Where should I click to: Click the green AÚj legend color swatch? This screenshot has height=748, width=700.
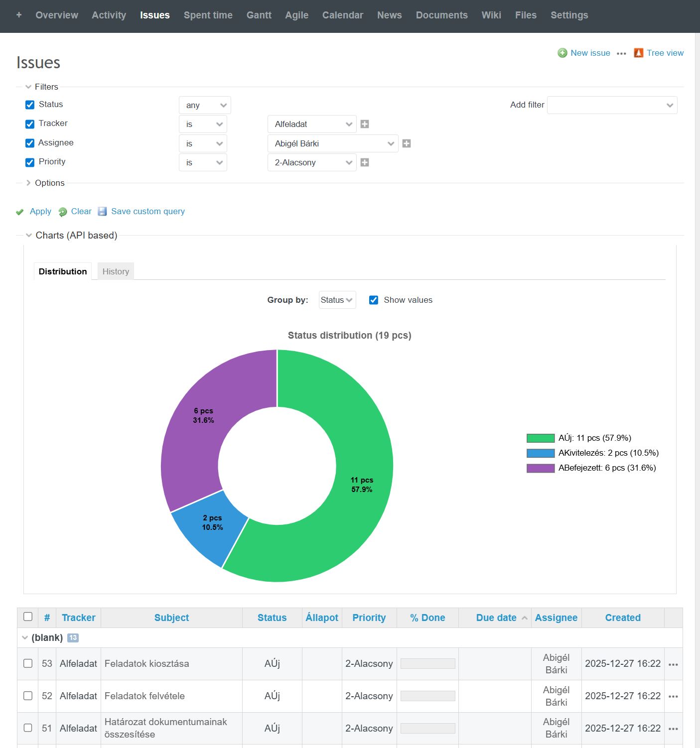tap(541, 438)
